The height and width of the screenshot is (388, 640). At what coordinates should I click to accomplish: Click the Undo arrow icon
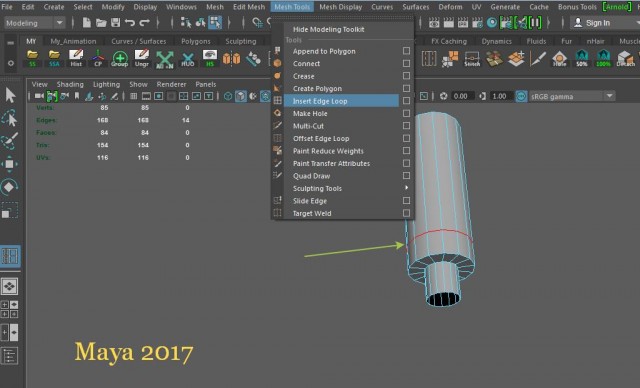130,23
